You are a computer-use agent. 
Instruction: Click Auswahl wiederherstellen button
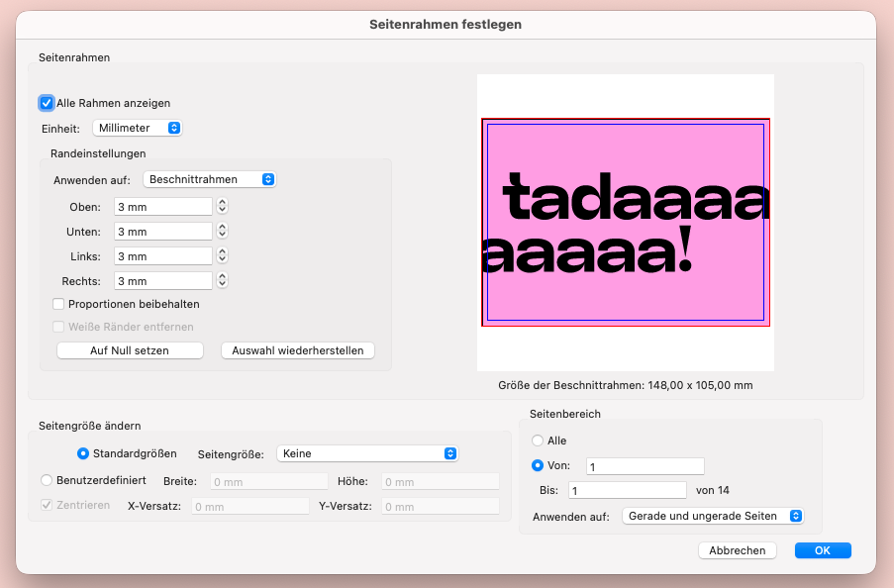point(298,350)
